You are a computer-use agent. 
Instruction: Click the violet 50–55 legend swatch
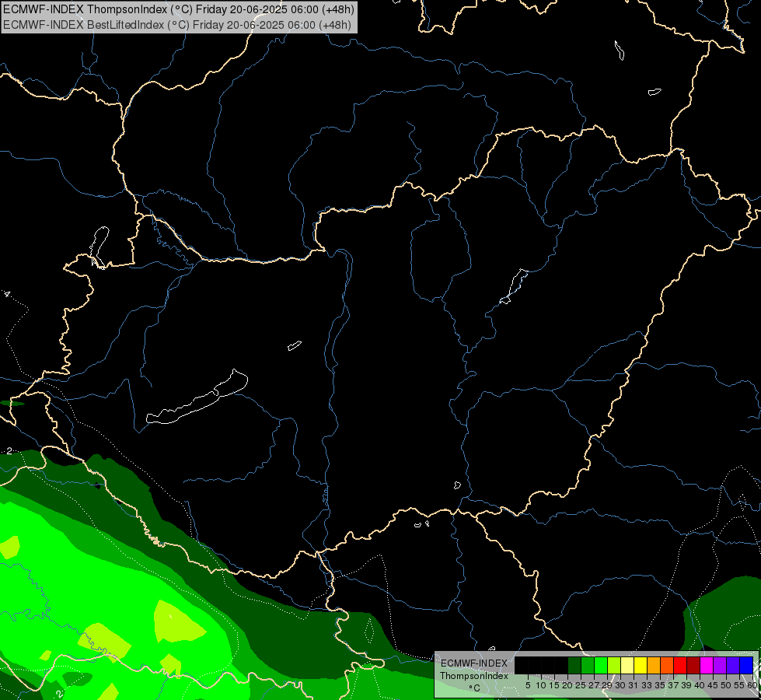[x=733, y=665]
